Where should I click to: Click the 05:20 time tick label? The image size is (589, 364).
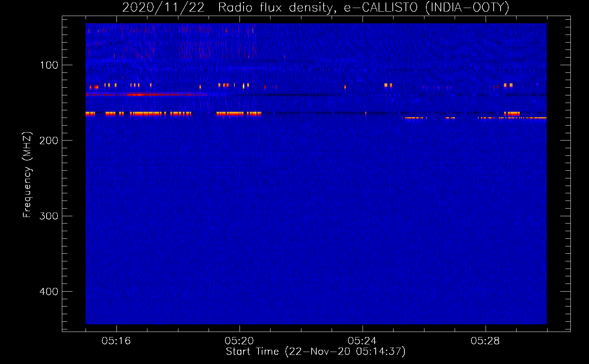(x=239, y=341)
